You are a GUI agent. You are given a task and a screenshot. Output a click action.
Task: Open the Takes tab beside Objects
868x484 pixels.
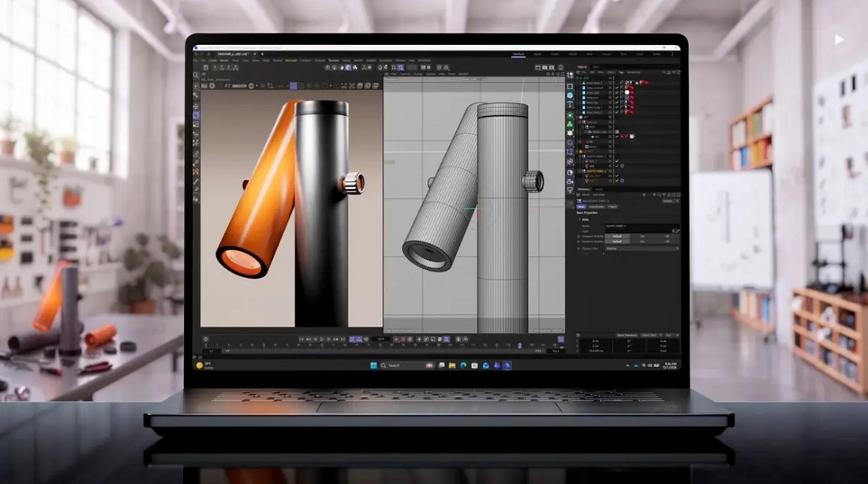(x=596, y=67)
